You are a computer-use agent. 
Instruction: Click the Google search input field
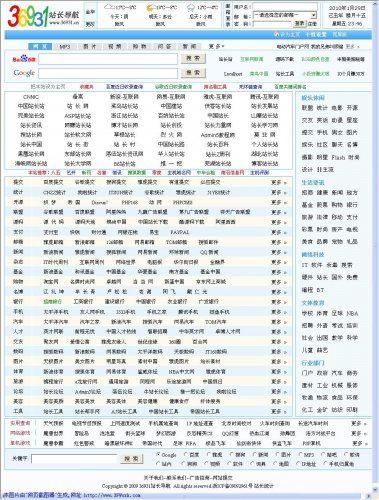[x=108, y=73]
